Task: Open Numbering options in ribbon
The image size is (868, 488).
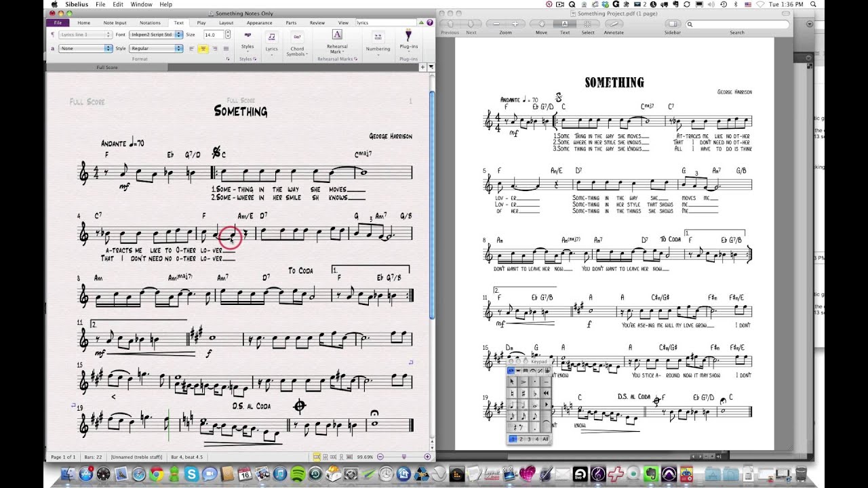Action: tap(378, 42)
